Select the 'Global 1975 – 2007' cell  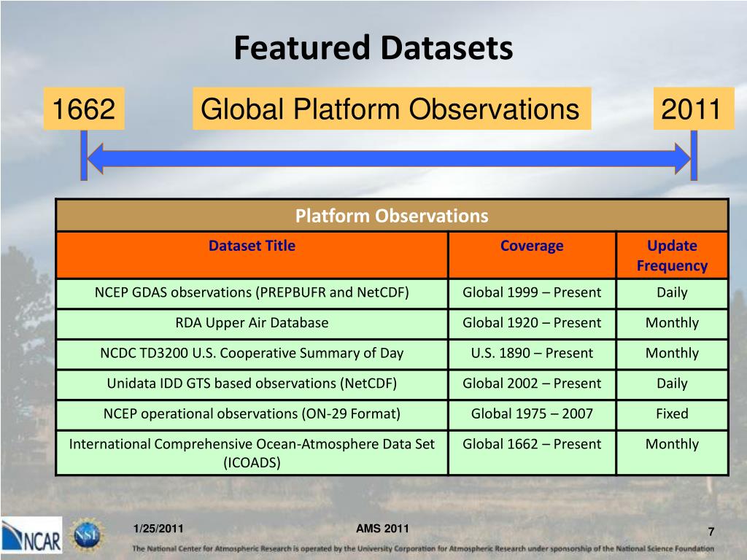click(532, 415)
